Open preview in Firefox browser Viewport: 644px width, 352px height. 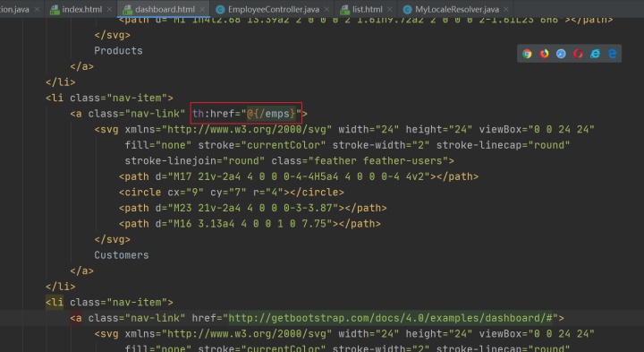pyautogui.click(x=544, y=54)
